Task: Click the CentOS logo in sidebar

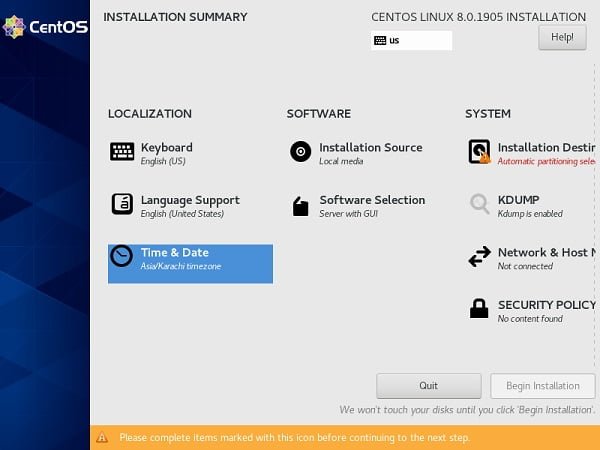Action: point(45,27)
